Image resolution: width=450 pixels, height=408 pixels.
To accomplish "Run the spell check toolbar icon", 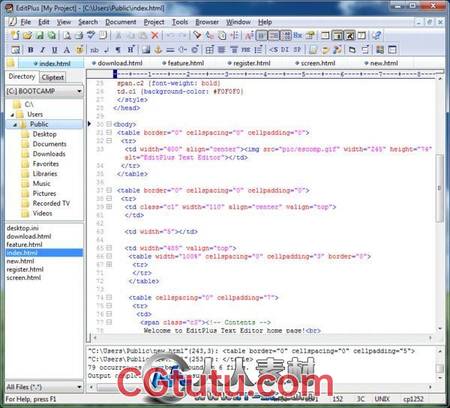I will point(91,35).
